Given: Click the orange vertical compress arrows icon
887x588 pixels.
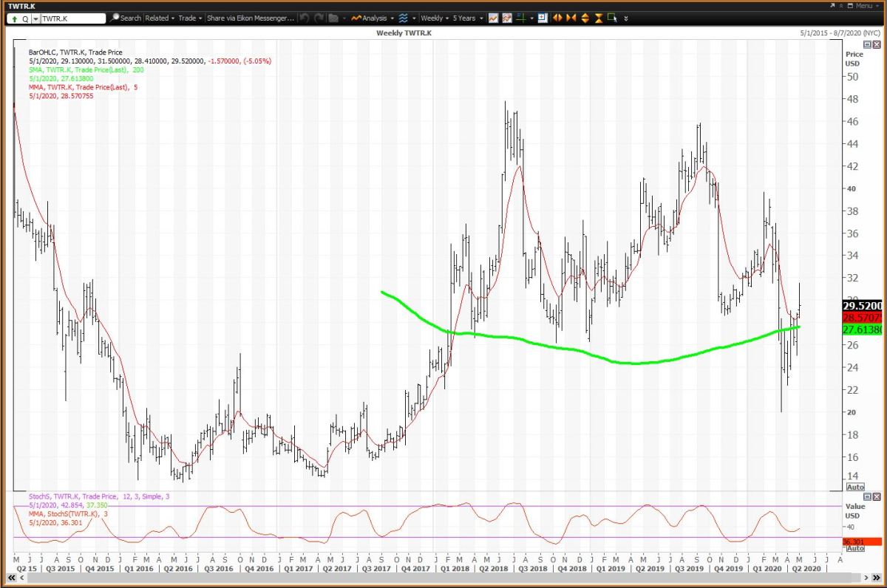Looking at the screenshot, I should [598, 18].
